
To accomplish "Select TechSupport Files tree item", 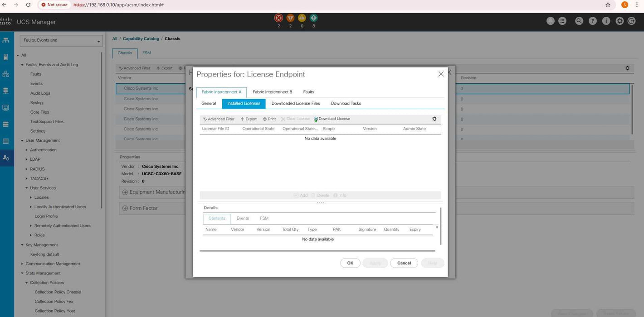I will [47, 121].
